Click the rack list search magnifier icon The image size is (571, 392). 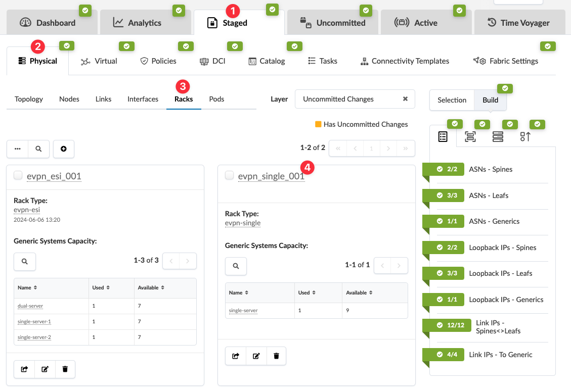tap(38, 149)
